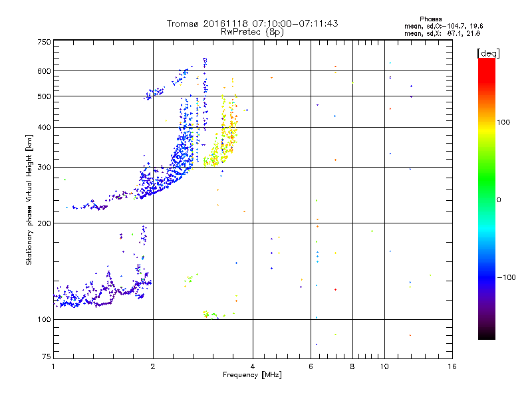This screenshot has height=399, width=532.
Task: Click the x-axis tick label '10'
Action: (x=384, y=366)
